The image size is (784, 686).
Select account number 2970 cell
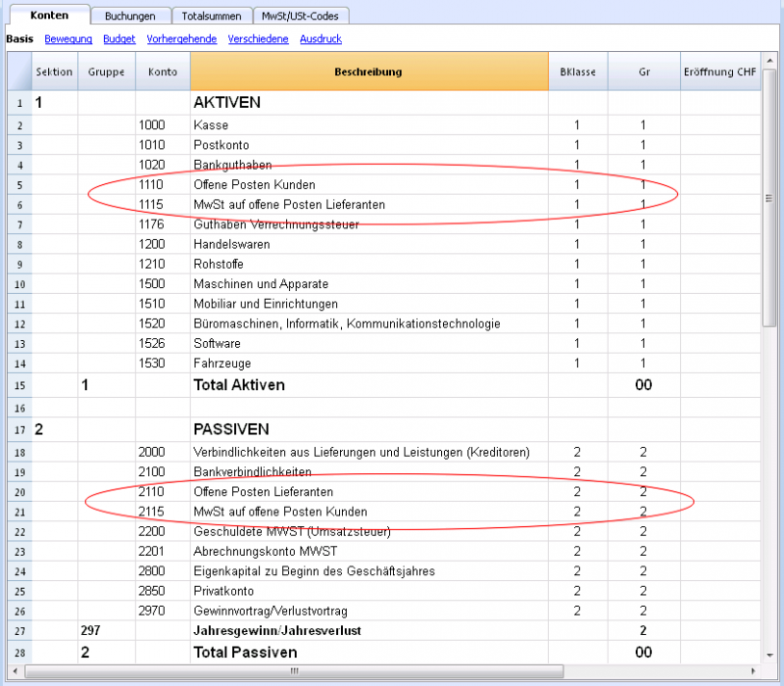[163, 611]
